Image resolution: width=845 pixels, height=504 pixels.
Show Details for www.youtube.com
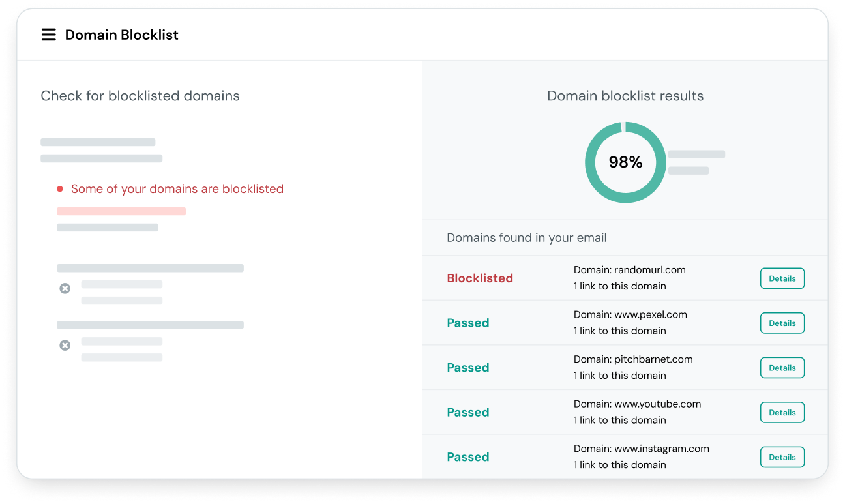tap(782, 413)
